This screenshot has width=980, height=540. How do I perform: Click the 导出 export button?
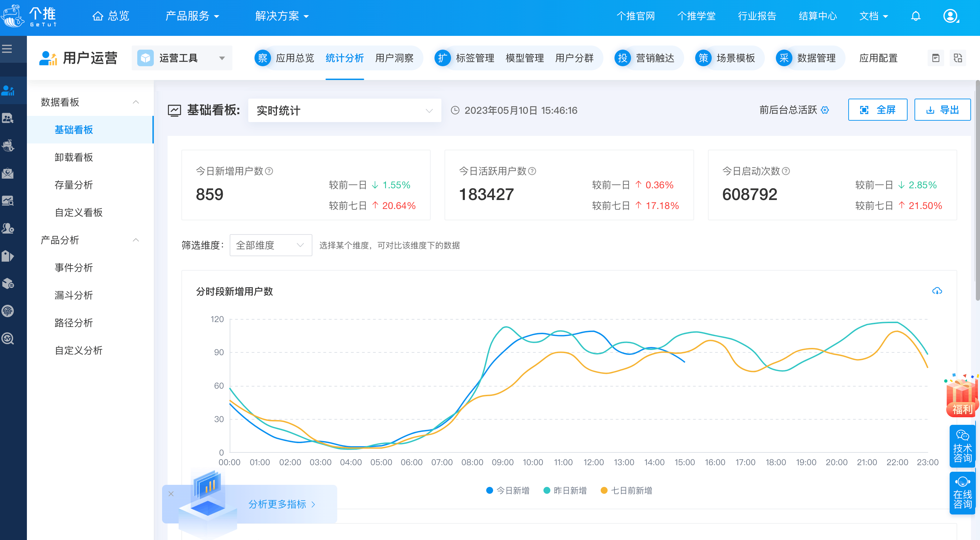942,110
